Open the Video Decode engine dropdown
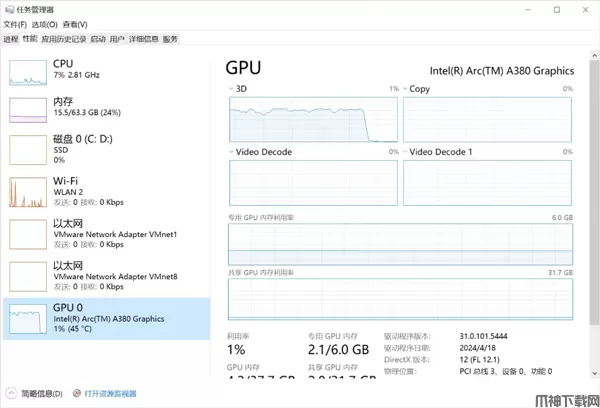 click(x=233, y=152)
